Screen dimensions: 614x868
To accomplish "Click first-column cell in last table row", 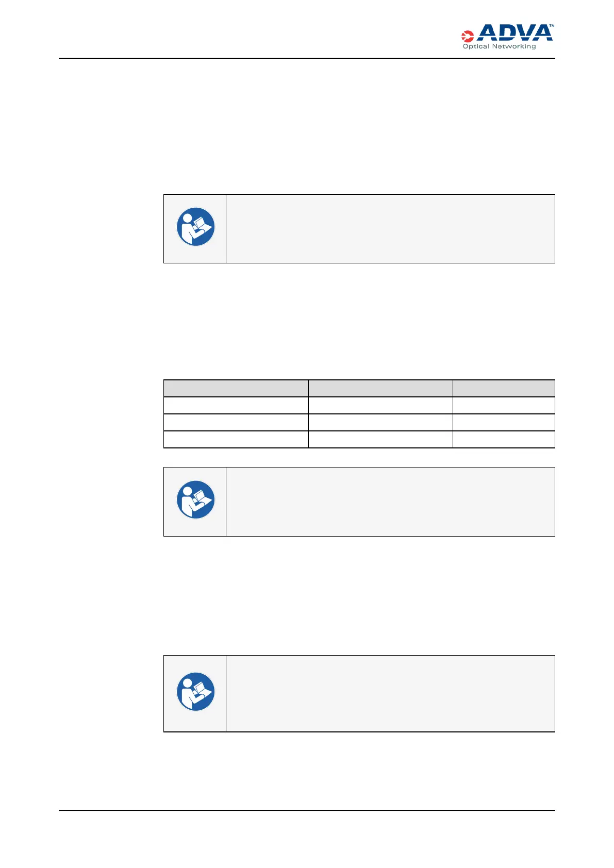I will point(236,439).
